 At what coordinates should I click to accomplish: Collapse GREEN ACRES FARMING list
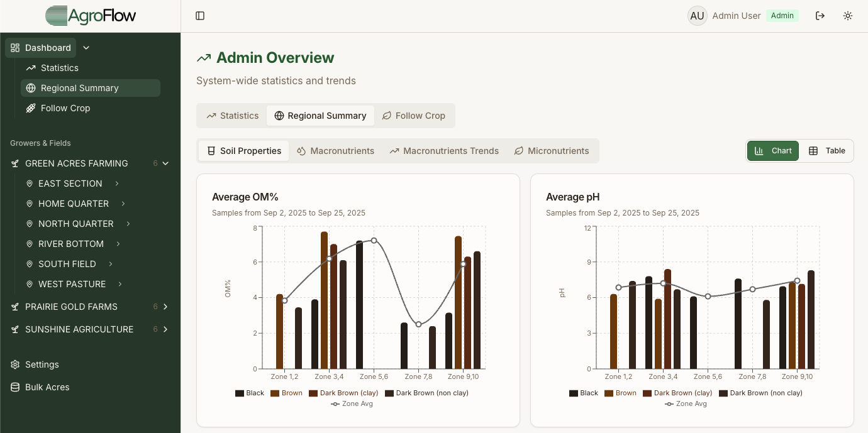point(165,163)
